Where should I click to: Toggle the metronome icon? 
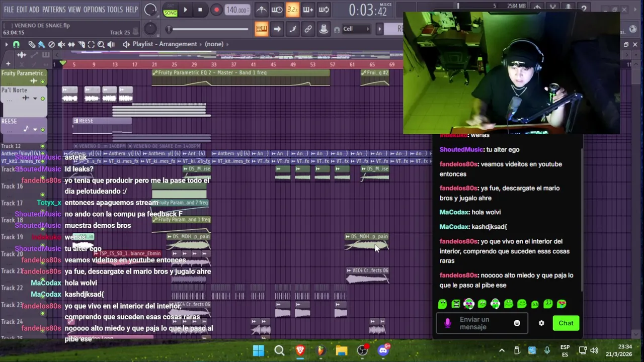(x=261, y=10)
